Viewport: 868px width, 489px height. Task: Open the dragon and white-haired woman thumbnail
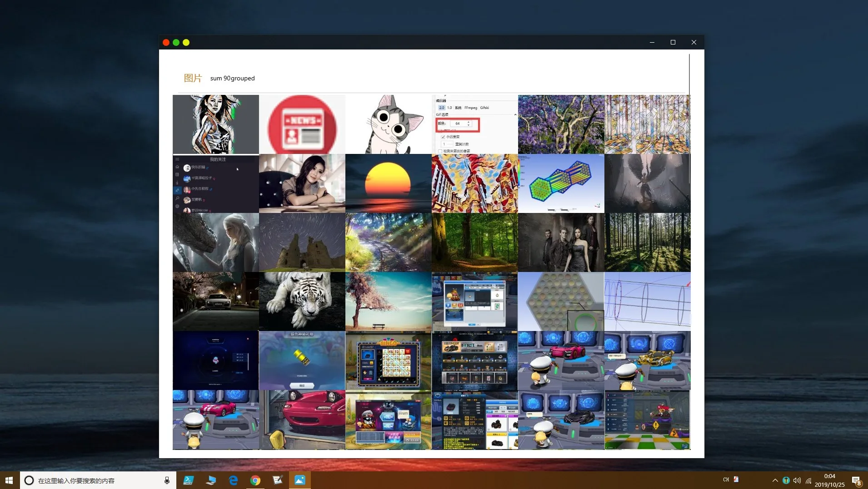click(216, 242)
